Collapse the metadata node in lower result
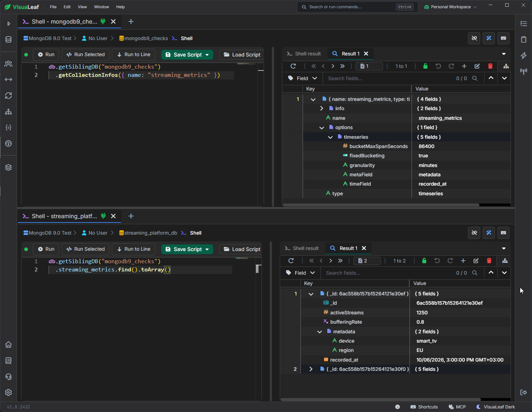The image size is (532, 412). tap(319, 332)
